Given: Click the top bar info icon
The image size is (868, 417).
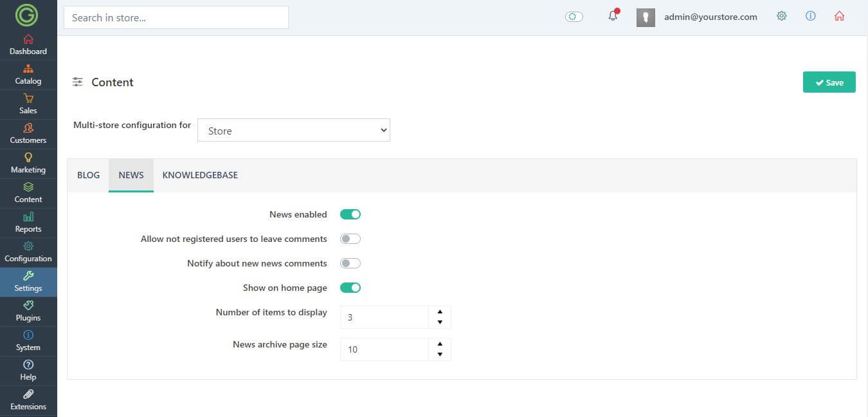Looking at the screenshot, I should pos(811,16).
